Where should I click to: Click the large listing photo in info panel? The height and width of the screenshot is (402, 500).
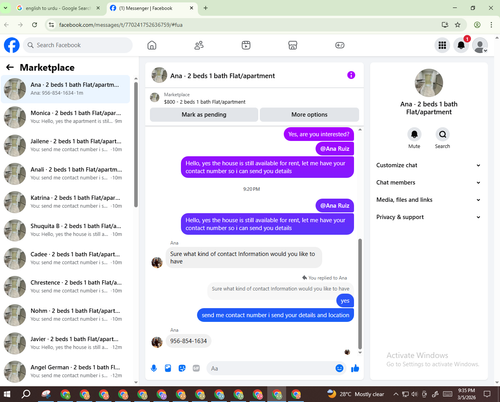[429, 83]
